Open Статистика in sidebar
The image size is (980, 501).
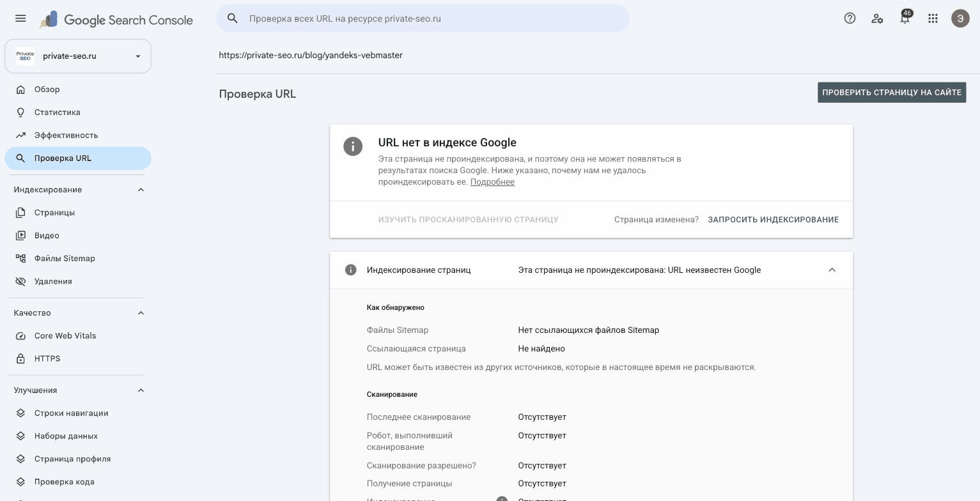pos(78,112)
